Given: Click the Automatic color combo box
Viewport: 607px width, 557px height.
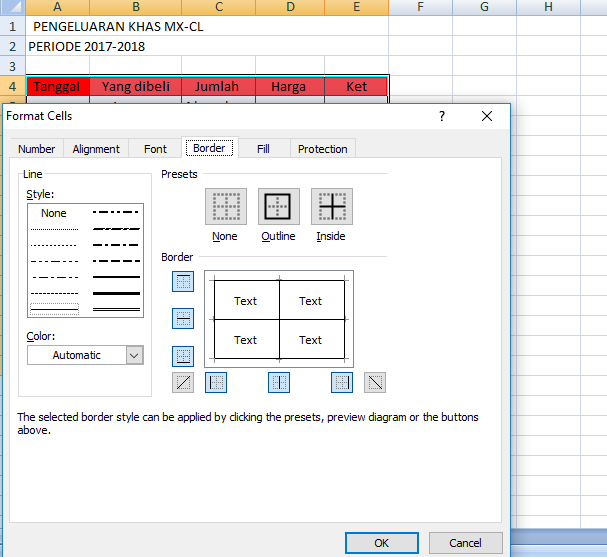Looking at the screenshot, I should [x=85, y=355].
